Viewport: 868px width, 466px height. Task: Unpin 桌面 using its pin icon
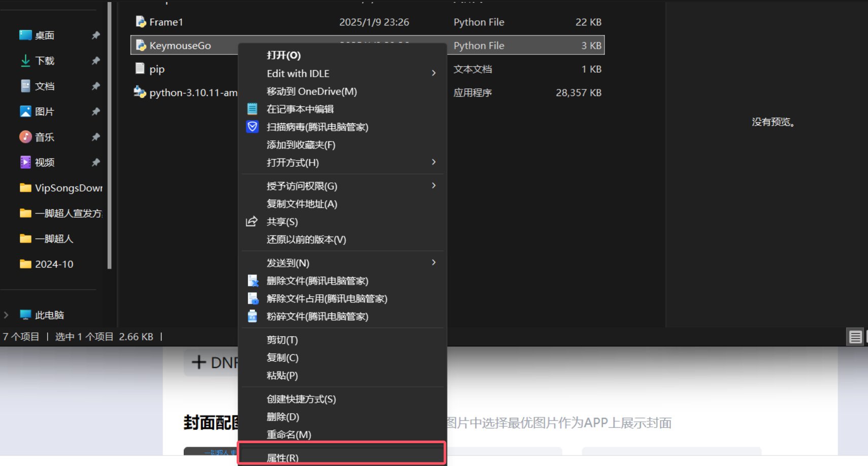click(95, 35)
